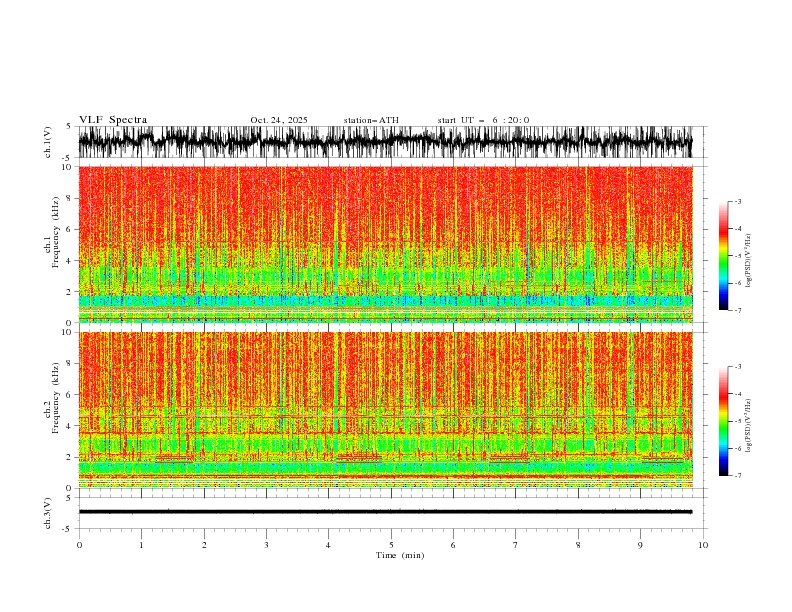
Task: Click the time axis tick label '10'
Action: point(703,545)
